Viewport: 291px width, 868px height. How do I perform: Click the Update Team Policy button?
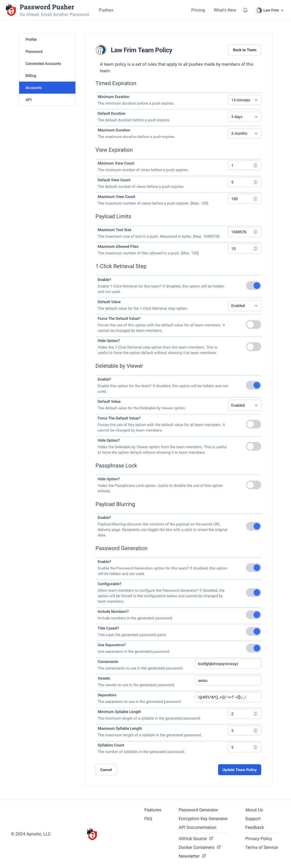(x=239, y=770)
